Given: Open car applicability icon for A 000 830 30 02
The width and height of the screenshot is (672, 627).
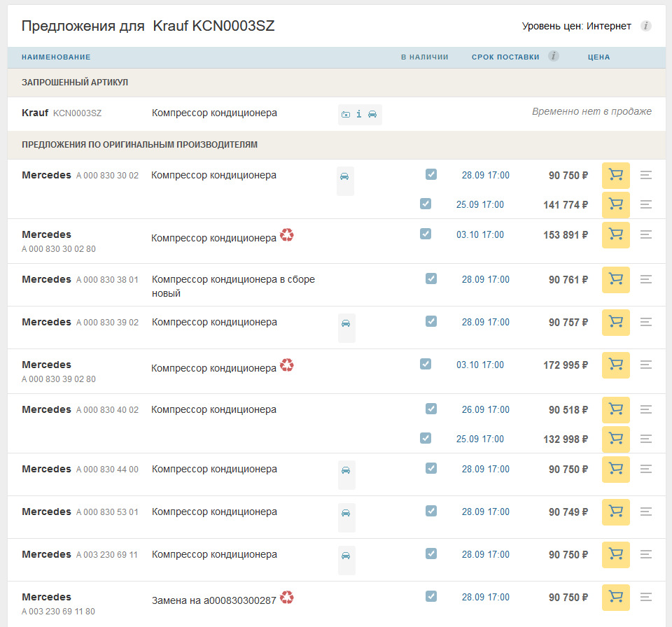Looking at the screenshot, I should (344, 176).
